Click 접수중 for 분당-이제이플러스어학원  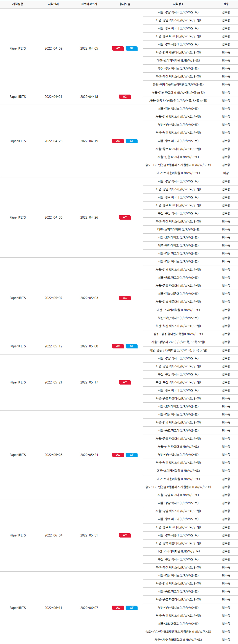226,84
